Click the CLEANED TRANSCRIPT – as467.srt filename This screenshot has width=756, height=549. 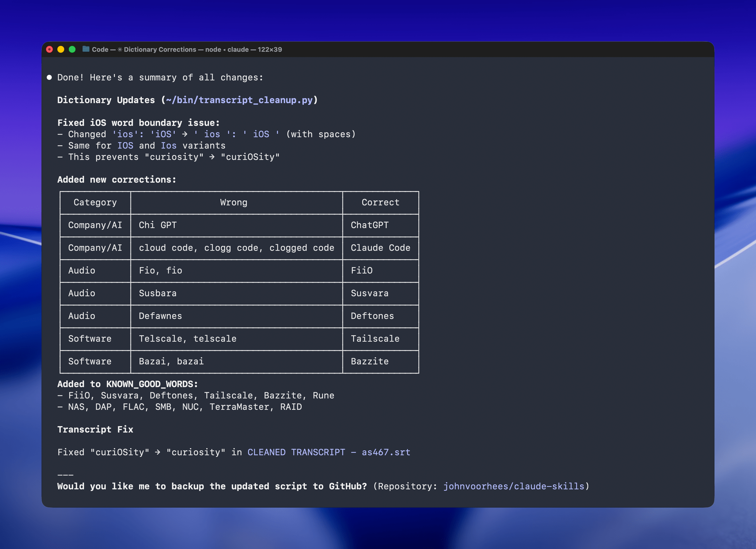pos(329,452)
